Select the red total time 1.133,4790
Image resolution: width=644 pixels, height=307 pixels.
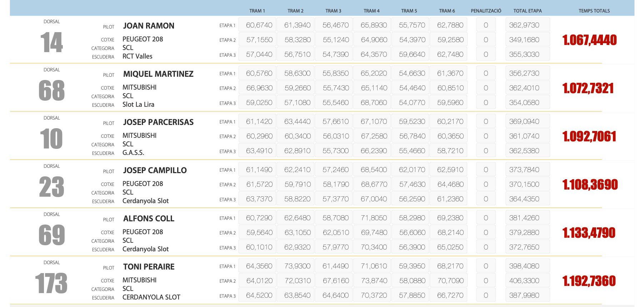(589, 233)
